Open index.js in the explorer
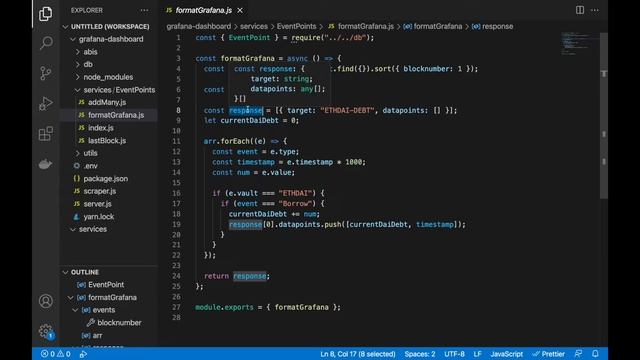This screenshot has width=640, height=360. click(109, 128)
